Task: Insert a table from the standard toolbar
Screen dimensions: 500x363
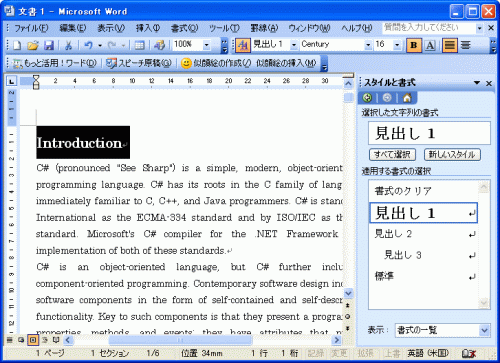Action: click(x=139, y=45)
